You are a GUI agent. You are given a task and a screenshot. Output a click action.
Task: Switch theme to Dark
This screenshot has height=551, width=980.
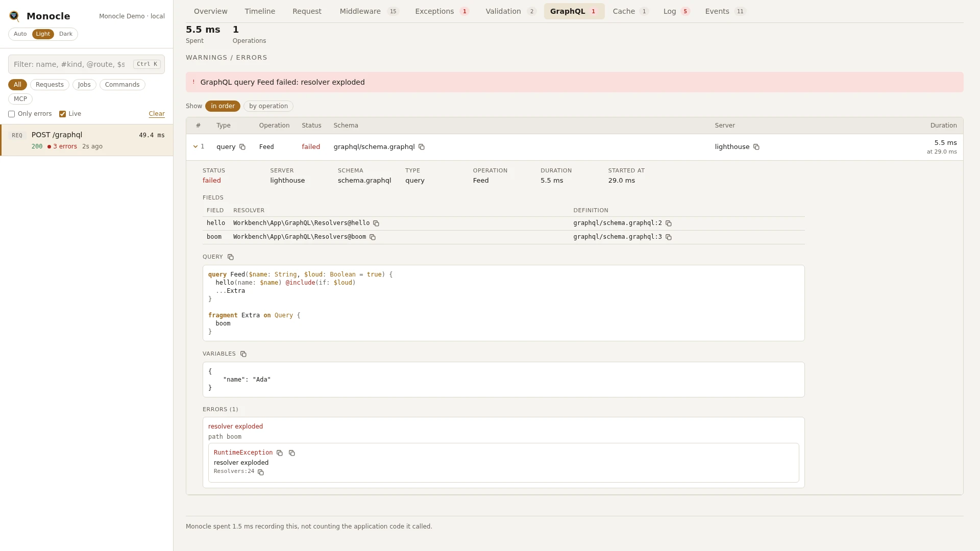point(66,34)
